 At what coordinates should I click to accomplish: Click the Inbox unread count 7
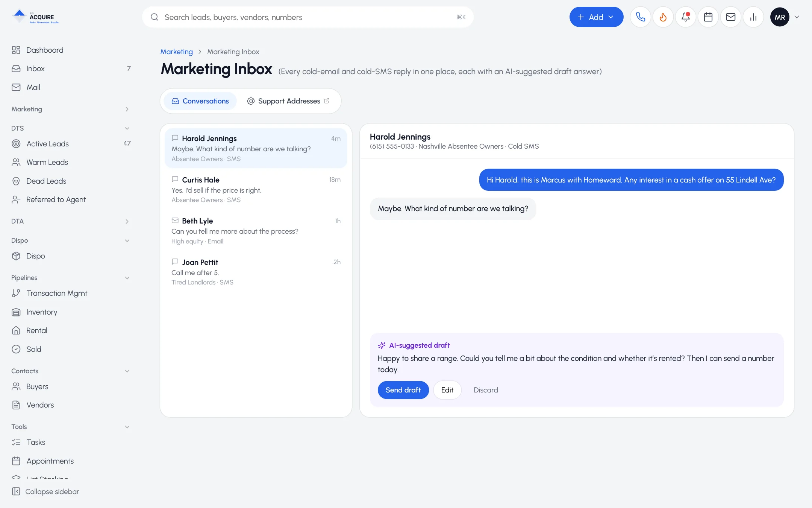129,68
